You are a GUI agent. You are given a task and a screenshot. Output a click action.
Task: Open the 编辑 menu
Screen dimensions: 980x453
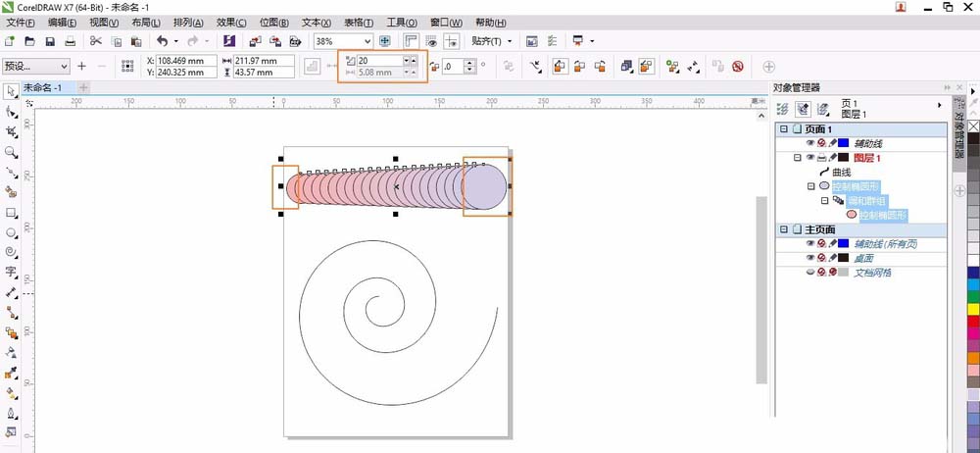pyautogui.click(x=63, y=23)
